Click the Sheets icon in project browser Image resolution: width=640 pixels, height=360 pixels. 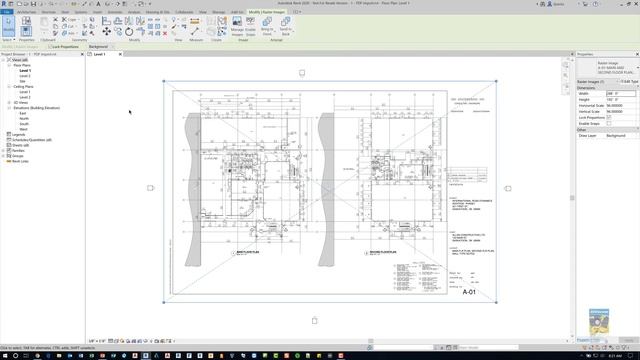(x=9, y=145)
